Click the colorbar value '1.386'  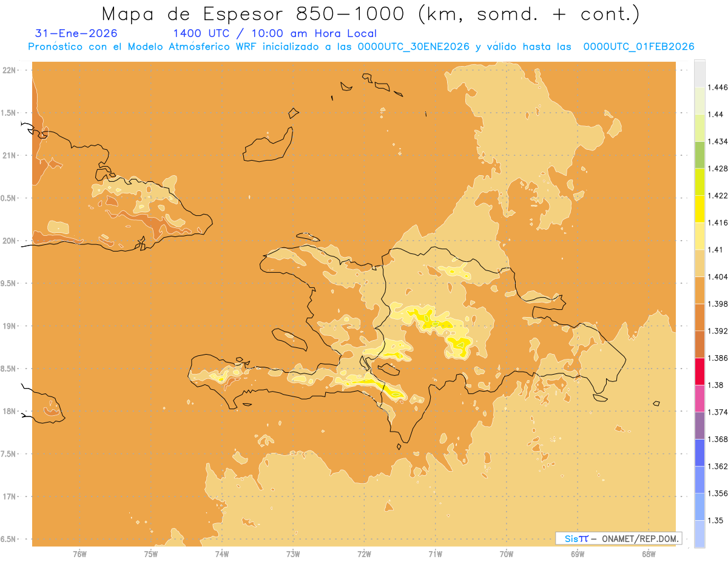click(x=718, y=358)
